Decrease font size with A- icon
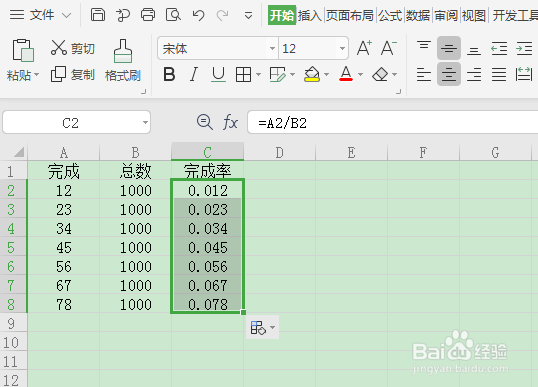The image size is (538, 387). (x=389, y=48)
